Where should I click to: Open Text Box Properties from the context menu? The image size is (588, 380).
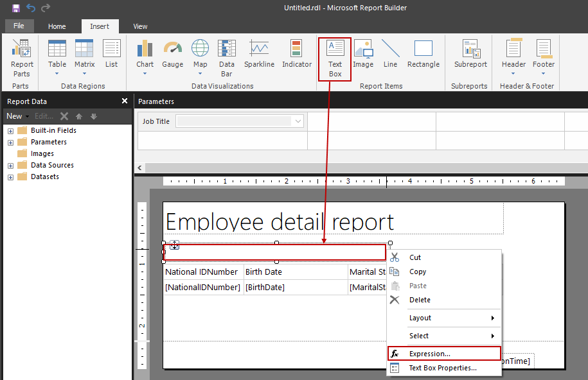point(443,368)
